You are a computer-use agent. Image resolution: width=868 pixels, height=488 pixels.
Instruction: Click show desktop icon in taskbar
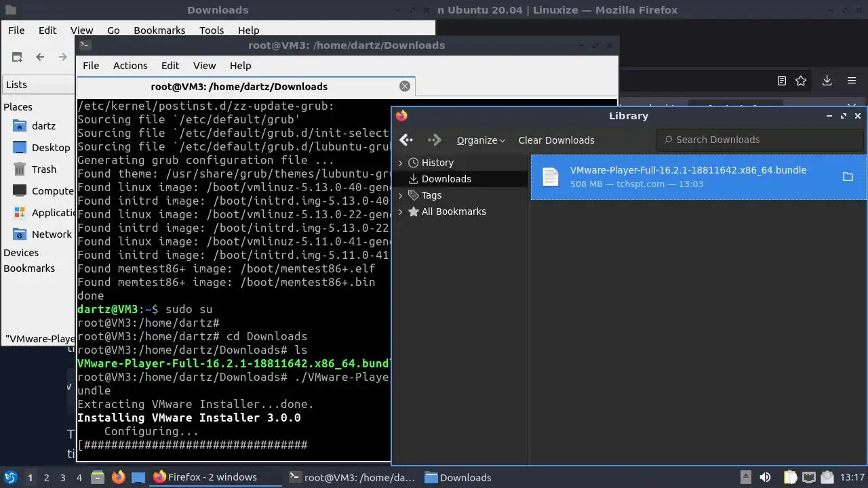pyautogui.click(x=138, y=477)
